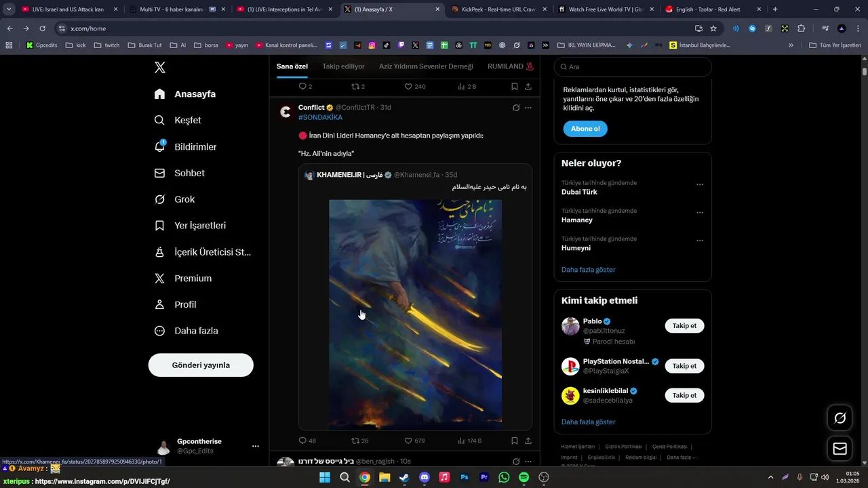Viewport: 868px width, 488px height.
Task: Open options dots for Hamaney trend
Action: click(x=700, y=213)
